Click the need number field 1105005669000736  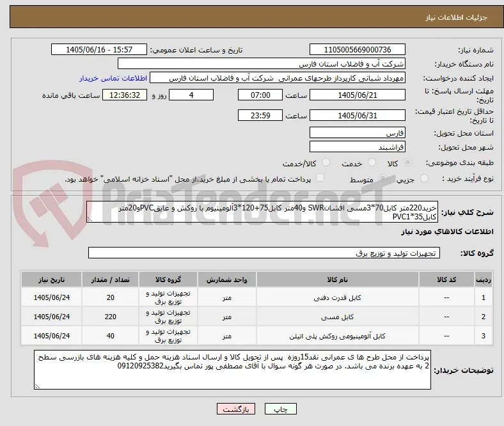tap(357, 49)
